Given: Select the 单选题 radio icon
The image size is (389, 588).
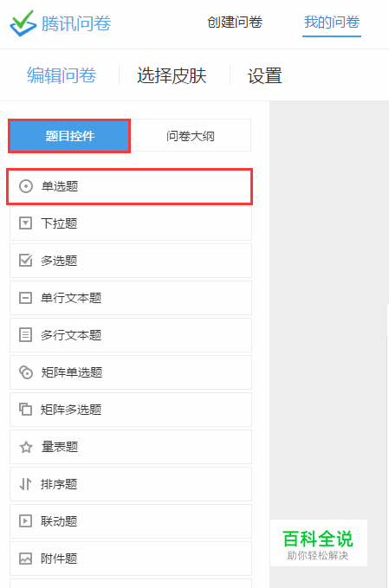Looking at the screenshot, I should pos(26,186).
